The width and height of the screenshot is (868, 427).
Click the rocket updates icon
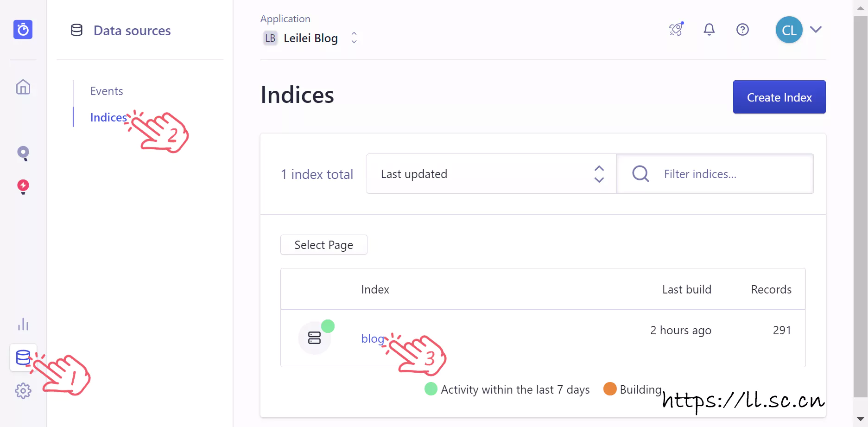676,30
